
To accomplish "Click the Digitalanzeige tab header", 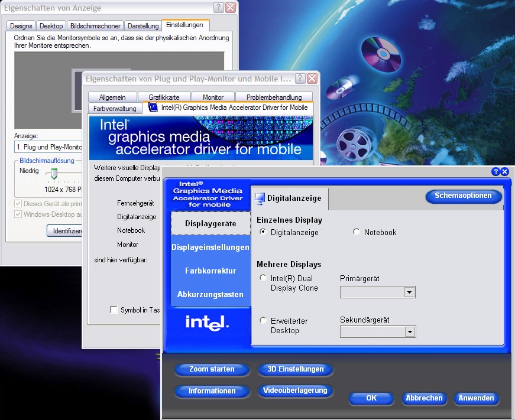I will coord(290,198).
